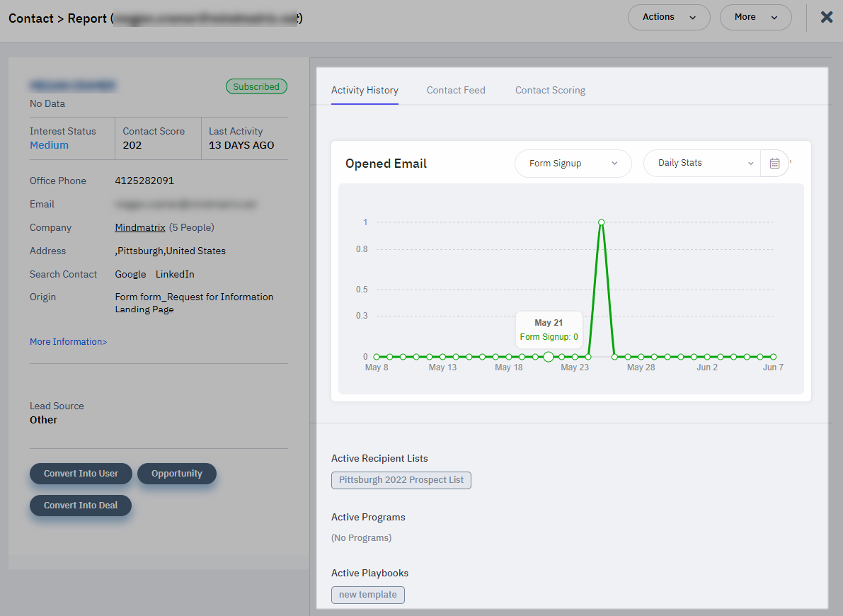Click the Active Recipient Lists heading

(x=379, y=458)
